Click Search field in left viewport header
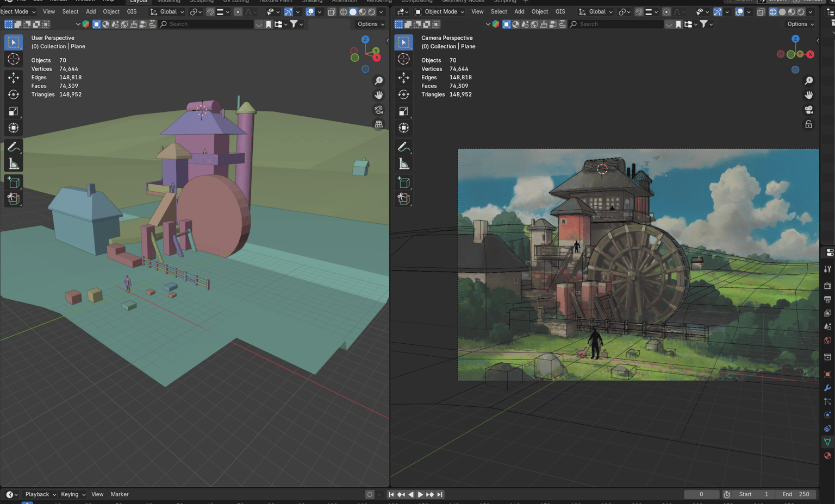 [x=206, y=24]
